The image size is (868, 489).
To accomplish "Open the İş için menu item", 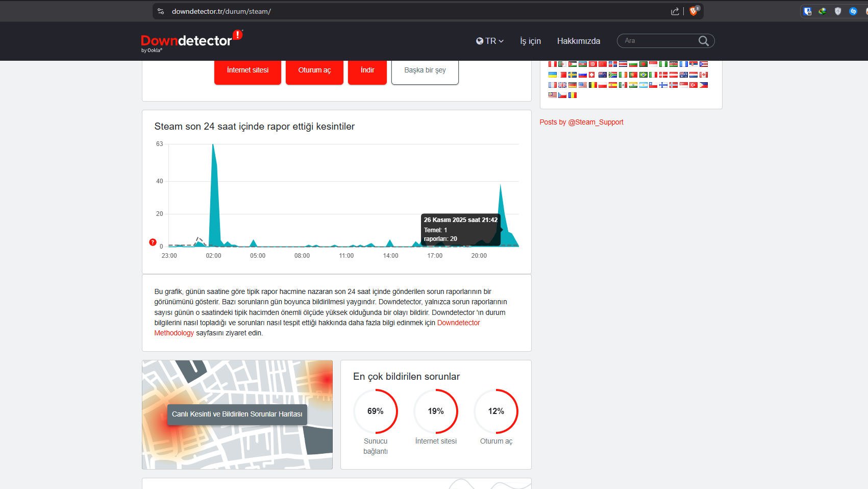I will click(x=530, y=41).
